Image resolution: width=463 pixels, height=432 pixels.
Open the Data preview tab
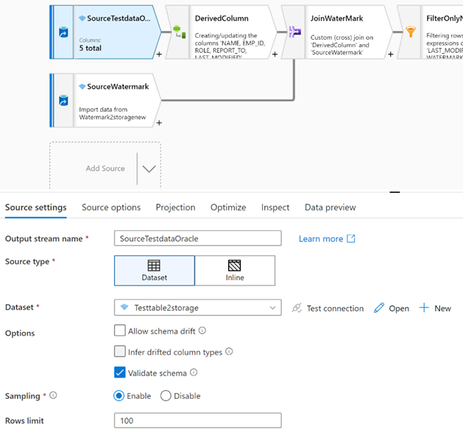point(330,207)
